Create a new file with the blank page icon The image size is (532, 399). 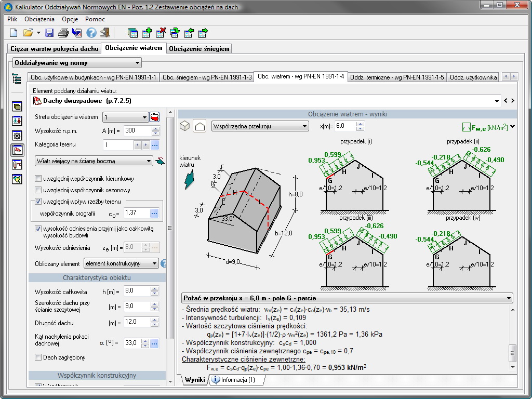(x=14, y=33)
